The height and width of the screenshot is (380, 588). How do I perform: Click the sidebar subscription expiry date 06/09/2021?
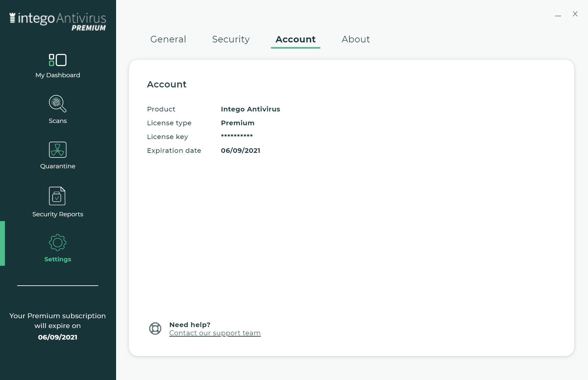pyautogui.click(x=58, y=337)
